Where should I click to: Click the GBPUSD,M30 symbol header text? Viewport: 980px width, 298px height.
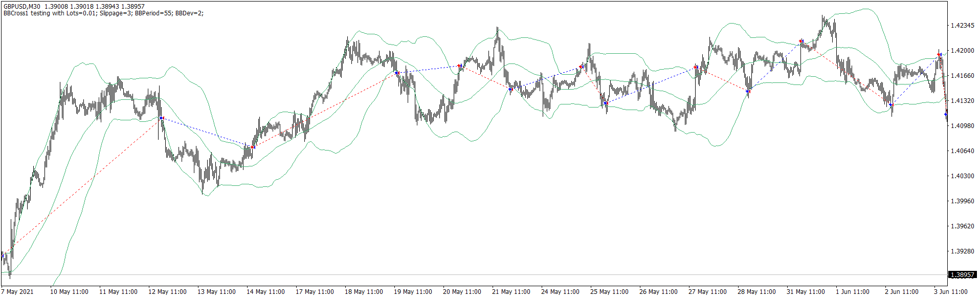22,7
